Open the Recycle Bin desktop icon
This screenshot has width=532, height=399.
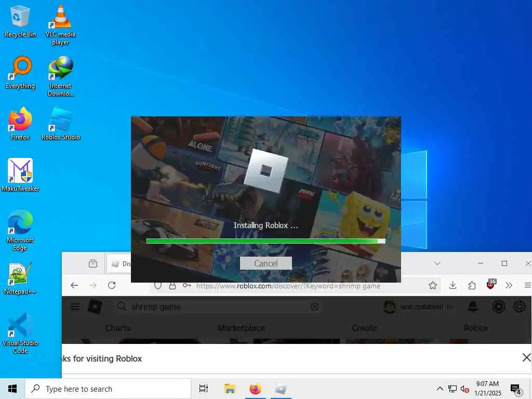tap(20, 21)
